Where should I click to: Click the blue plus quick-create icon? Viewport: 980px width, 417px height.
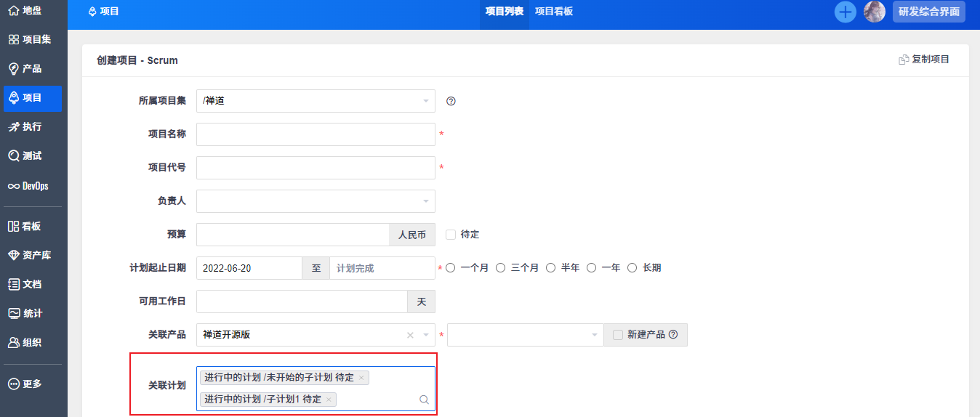(845, 12)
